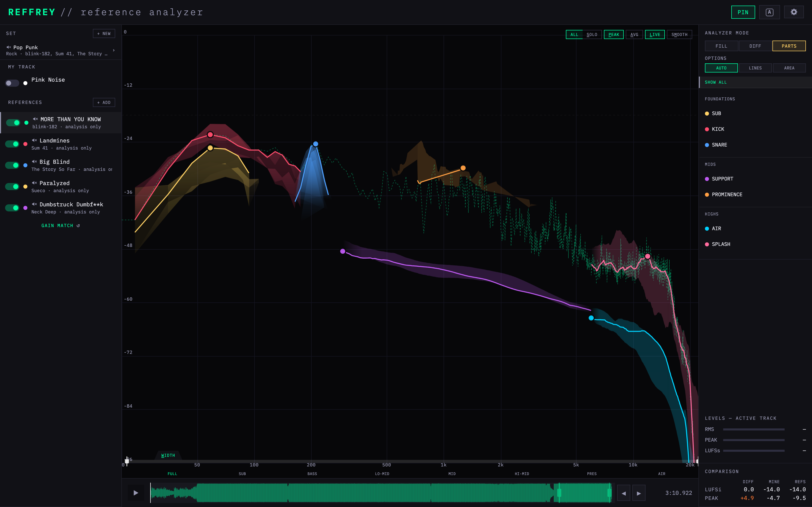Screen dimensions: 812x507
Task: Turn off Dumbstruck Dumbf**k reference toggle
Action: tap(12, 208)
